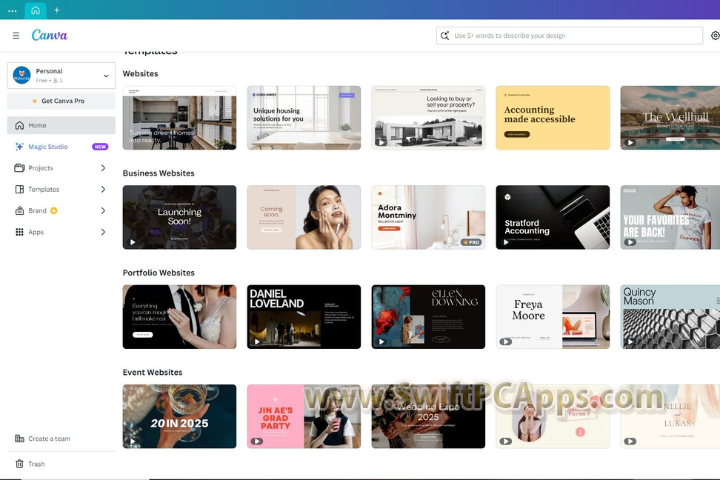The height and width of the screenshot is (480, 720).
Task: Click the Portfolio Websites heading
Action: (x=158, y=273)
